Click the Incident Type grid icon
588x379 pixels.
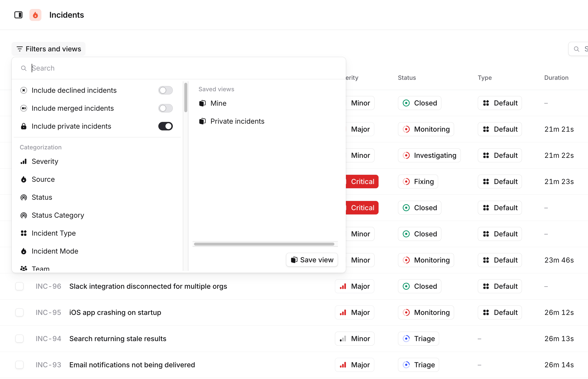pos(24,233)
